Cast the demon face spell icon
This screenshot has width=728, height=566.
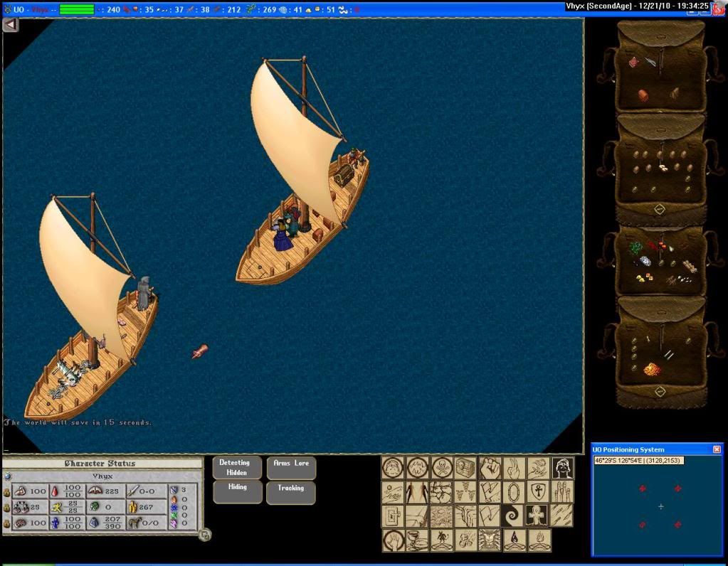[x=490, y=540]
